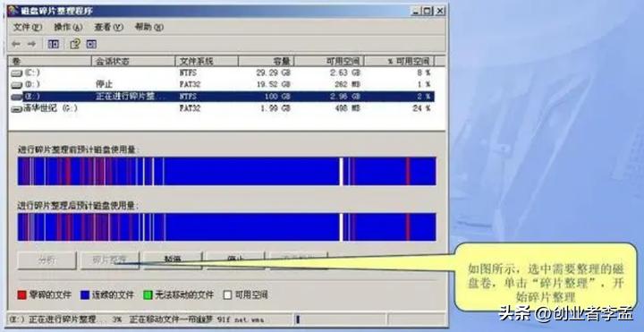Screen dimensions: 644x332
Task: Click the 进行碎片整理后预计磁盘使用量 label
Action: [x=78, y=206]
